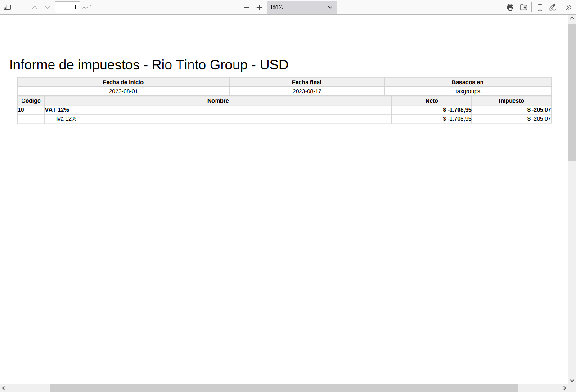Print the document using printer icon
This screenshot has width=576, height=392.
click(x=510, y=7)
